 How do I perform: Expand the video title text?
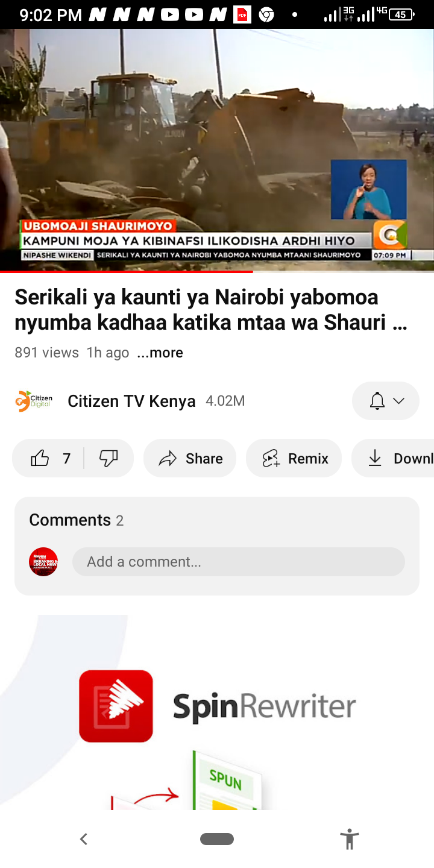pos(211,310)
